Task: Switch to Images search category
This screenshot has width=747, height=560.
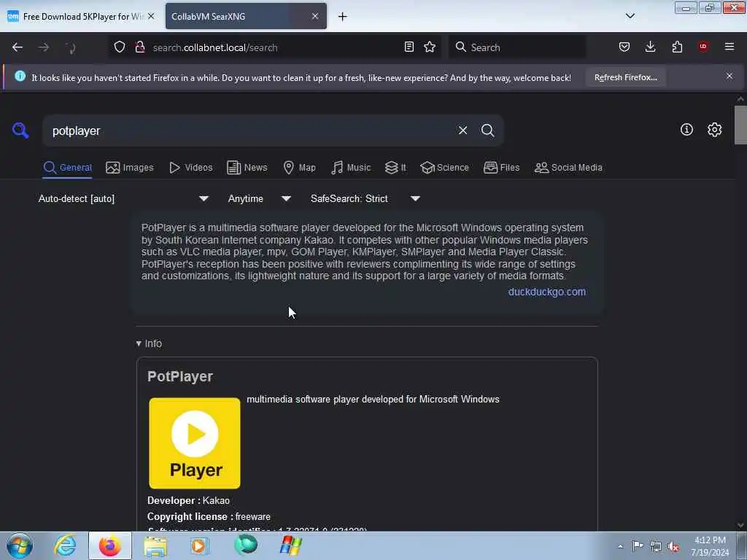Action: tap(130, 168)
